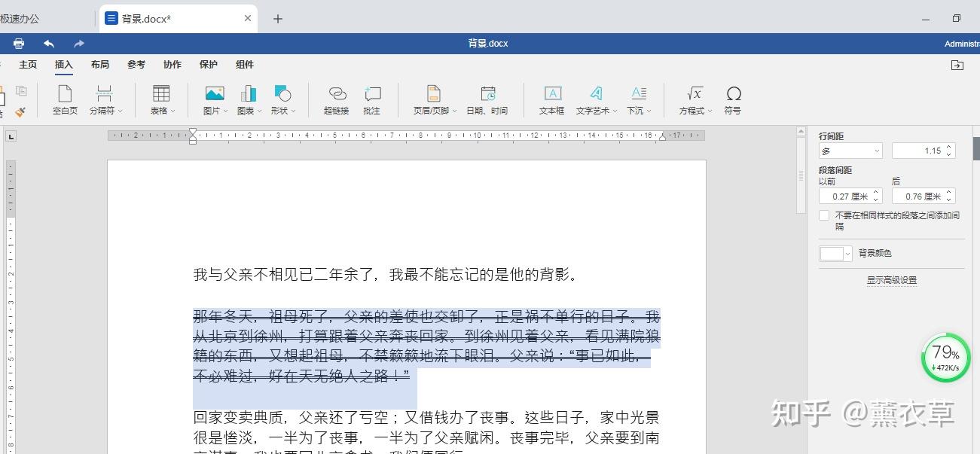Expand the 表格 dropdown arrow

173,111
